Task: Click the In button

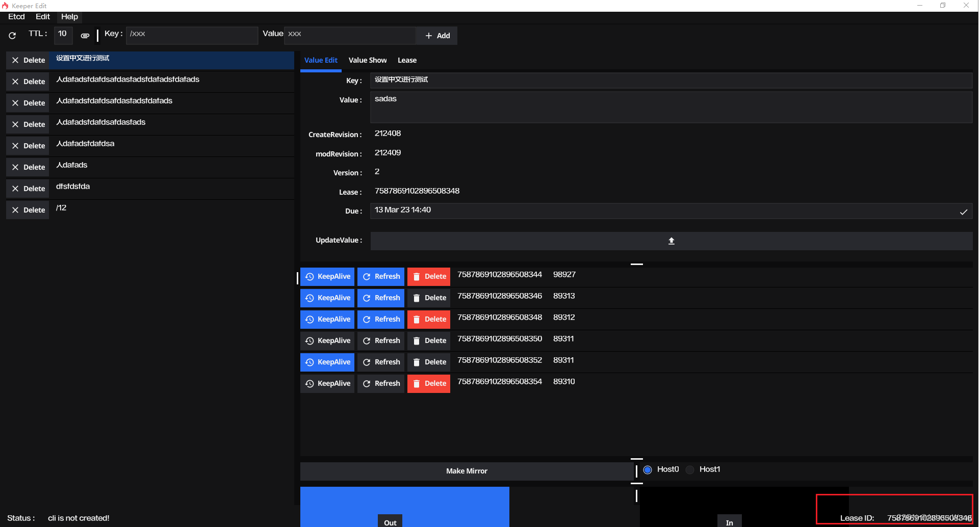Action: coord(730,522)
